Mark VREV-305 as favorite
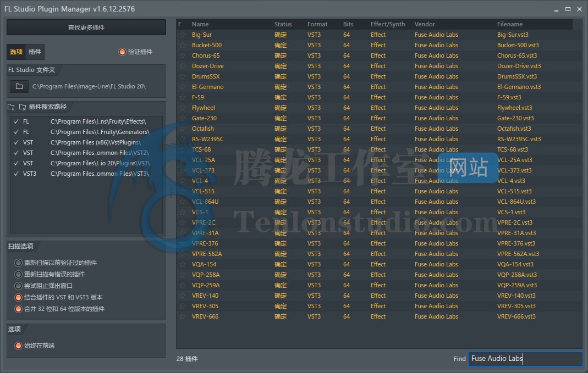 tap(182, 307)
